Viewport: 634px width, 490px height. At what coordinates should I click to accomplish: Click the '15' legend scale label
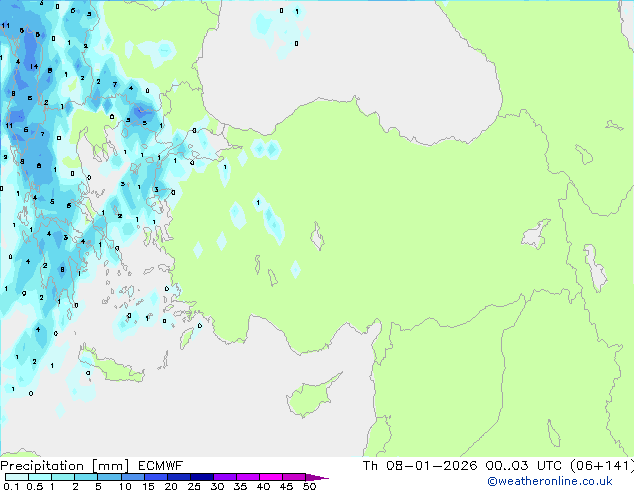(x=148, y=486)
